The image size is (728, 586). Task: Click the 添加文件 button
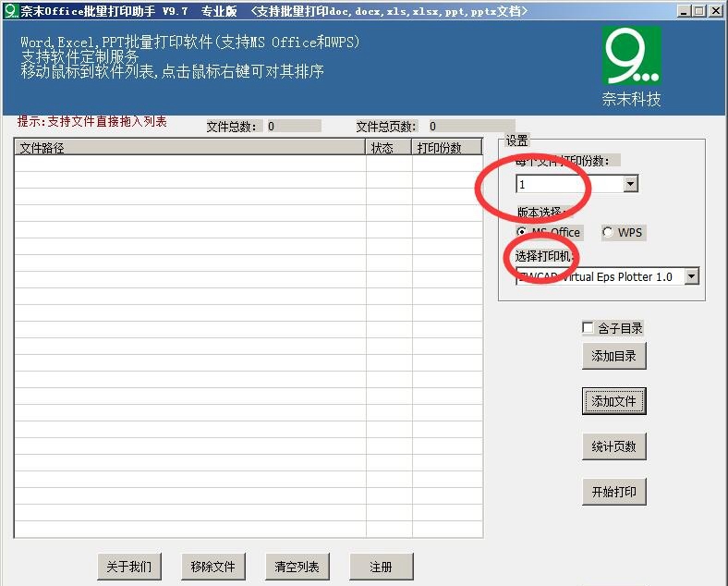pos(613,401)
